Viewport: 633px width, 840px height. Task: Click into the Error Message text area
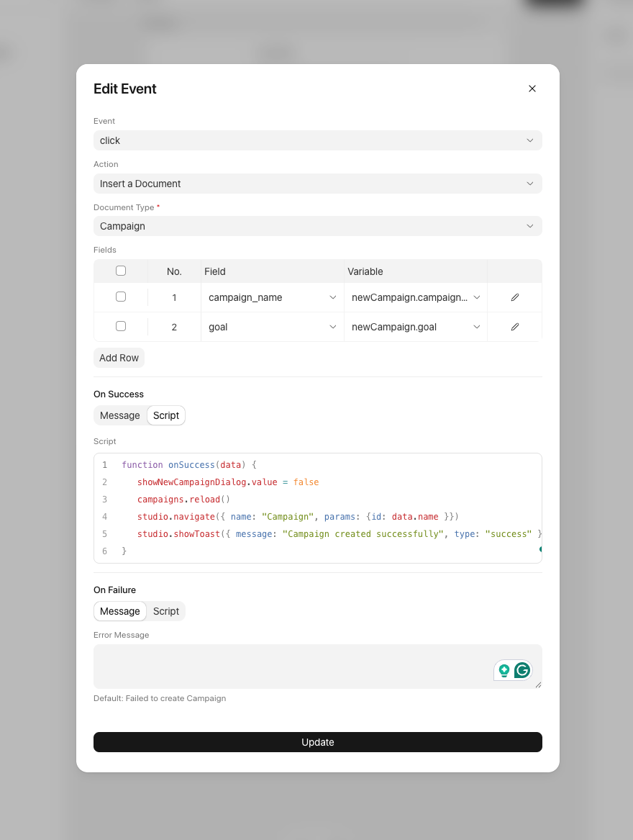coord(288,666)
